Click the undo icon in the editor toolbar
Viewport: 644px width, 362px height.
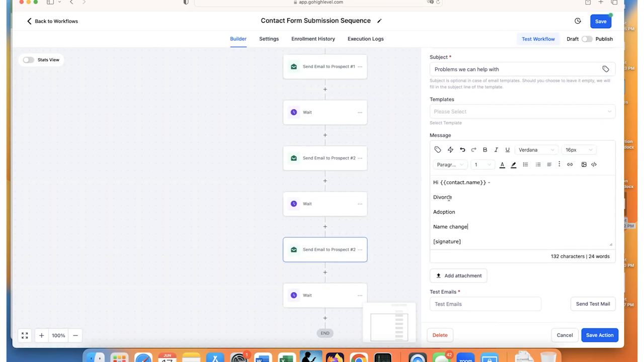click(462, 149)
